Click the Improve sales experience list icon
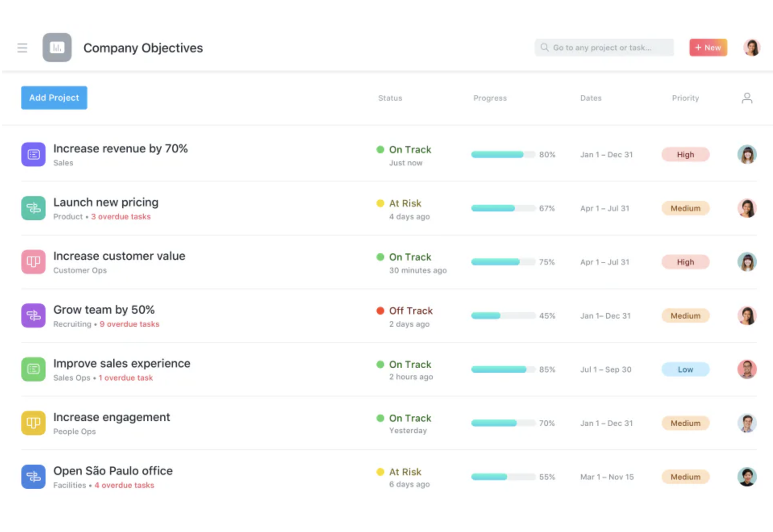This screenshot has width=773, height=532. 33,369
